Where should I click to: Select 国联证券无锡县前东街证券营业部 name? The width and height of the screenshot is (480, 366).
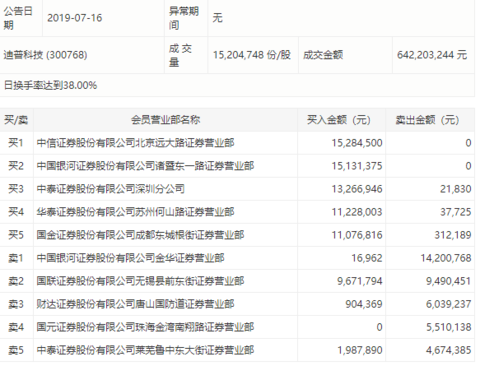140,281
